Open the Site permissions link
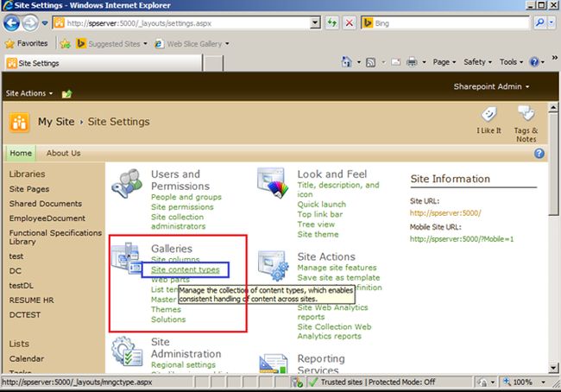This screenshot has width=561, height=392. pyautogui.click(x=182, y=207)
